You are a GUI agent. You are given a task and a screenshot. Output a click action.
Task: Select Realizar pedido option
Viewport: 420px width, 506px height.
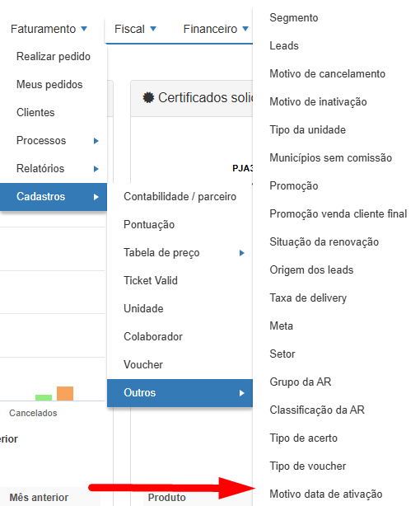(x=54, y=57)
